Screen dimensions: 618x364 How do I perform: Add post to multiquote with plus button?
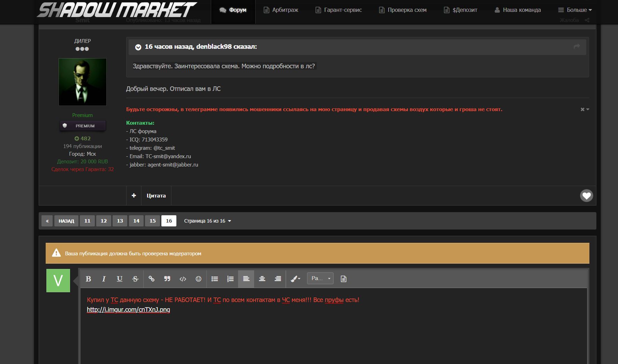click(x=133, y=196)
